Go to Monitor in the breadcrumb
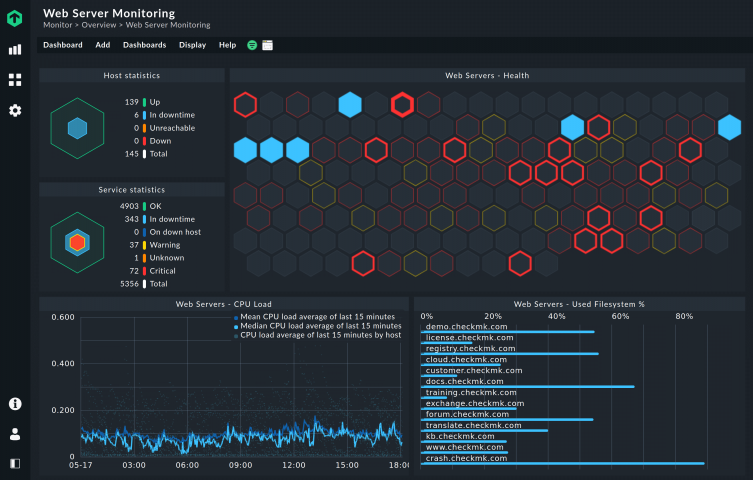The height and width of the screenshot is (480, 753). pyautogui.click(x=58, y=25)
